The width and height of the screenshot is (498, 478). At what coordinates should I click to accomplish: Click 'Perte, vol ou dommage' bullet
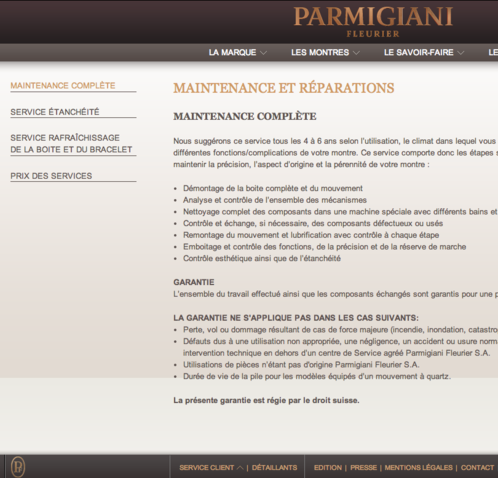340,330
